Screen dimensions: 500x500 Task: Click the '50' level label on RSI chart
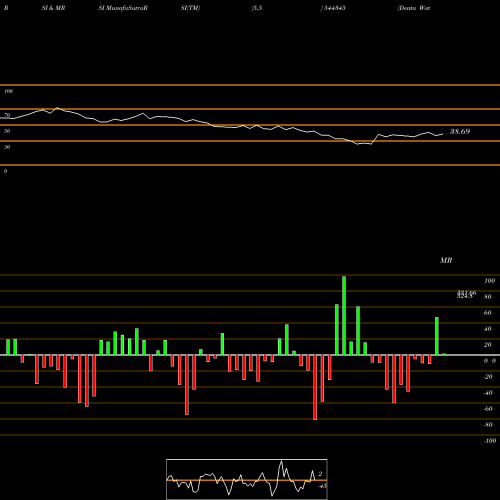[7, 131]
